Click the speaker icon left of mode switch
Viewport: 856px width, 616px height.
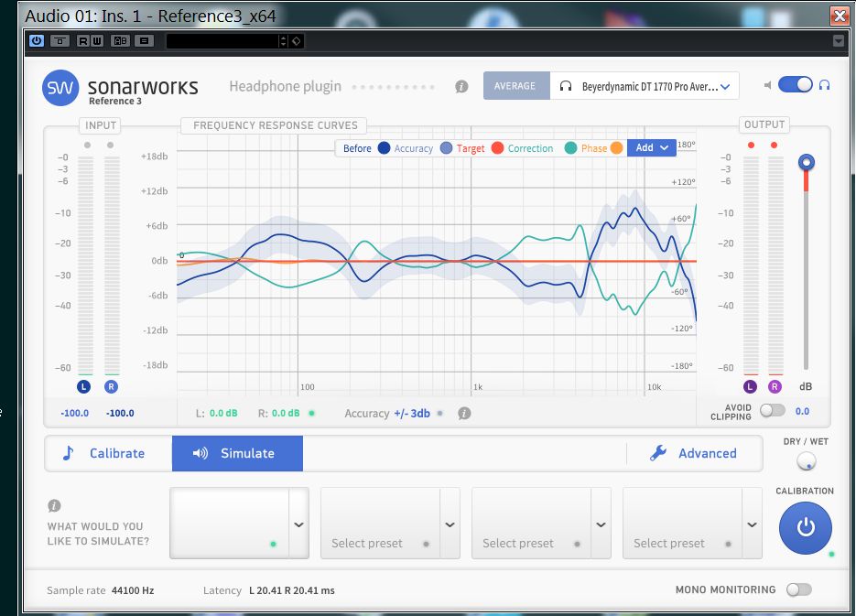[767, 85]
